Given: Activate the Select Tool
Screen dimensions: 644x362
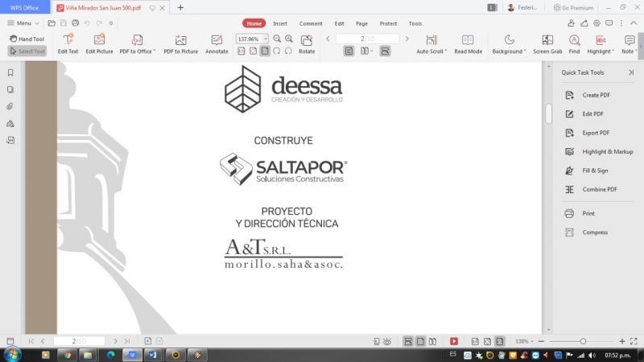Looking at the screenshot, I should [27, 51].
